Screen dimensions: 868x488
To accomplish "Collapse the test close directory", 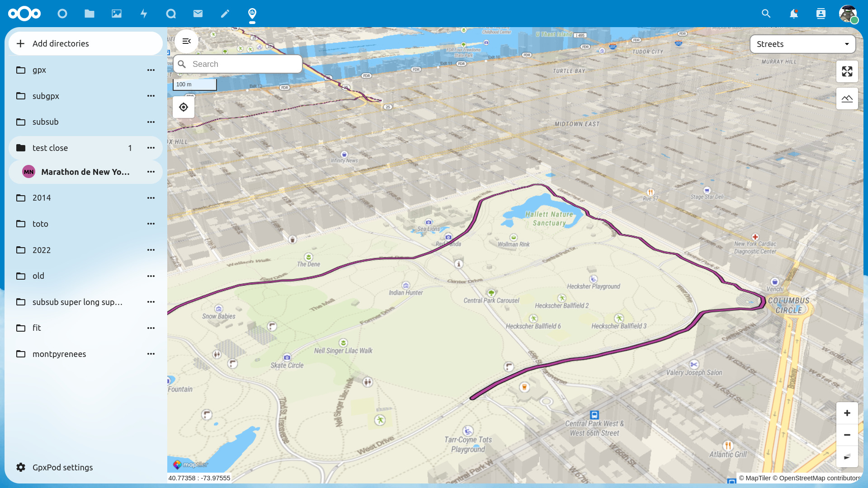I will [x=50, y=148].
